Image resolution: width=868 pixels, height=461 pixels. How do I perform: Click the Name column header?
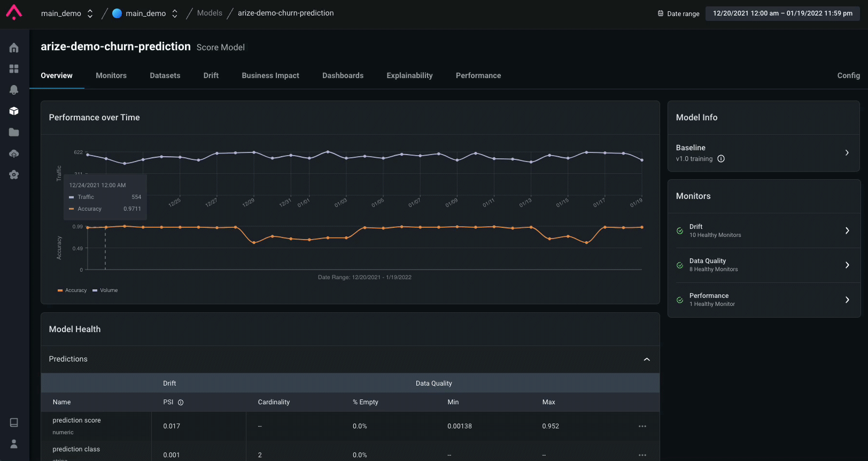point(62,402)
